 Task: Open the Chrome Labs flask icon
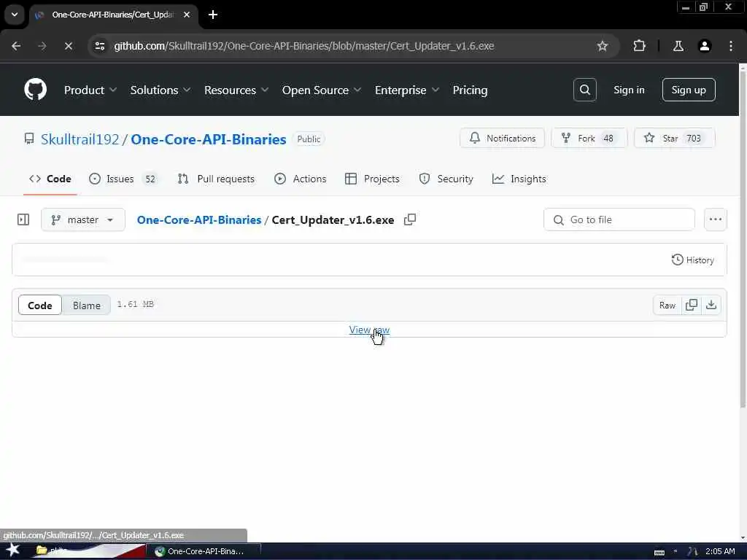tap(678, 46)
